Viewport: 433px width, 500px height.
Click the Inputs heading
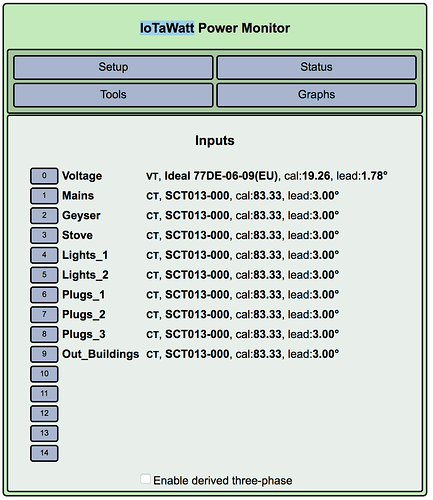tap(215, 140)
